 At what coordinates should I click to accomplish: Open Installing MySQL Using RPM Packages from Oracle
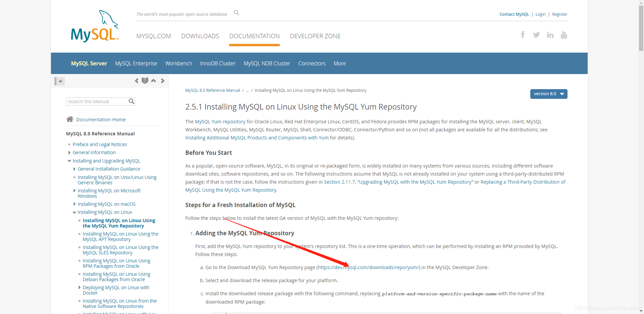point(116,263)
